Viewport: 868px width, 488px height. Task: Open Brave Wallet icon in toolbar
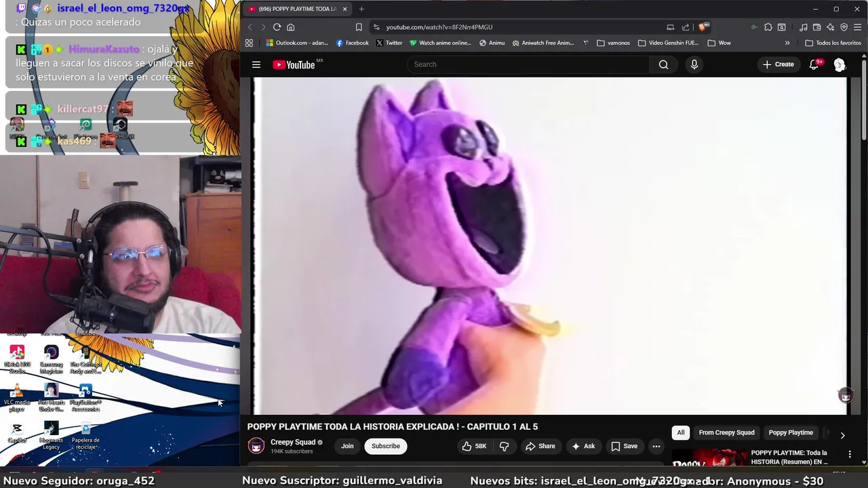816,27
